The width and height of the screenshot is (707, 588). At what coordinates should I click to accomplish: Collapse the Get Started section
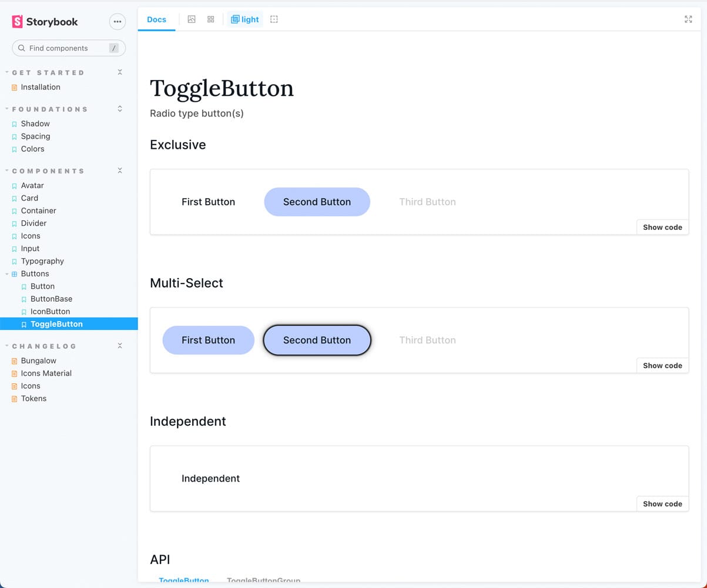pyautogui.click(x=120, y=72)
